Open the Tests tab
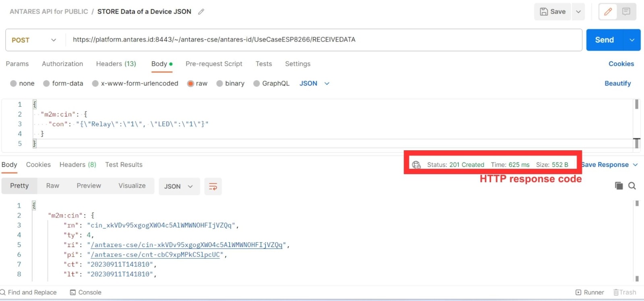This screenshot has width=644, height=301. coord(264,64)
